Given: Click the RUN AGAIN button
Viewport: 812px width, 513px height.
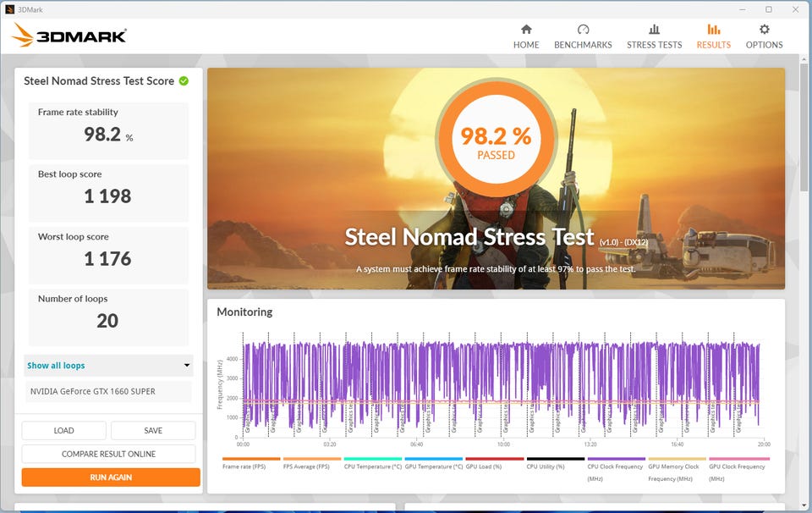Looking at the screenshot, I should point(111,477).
